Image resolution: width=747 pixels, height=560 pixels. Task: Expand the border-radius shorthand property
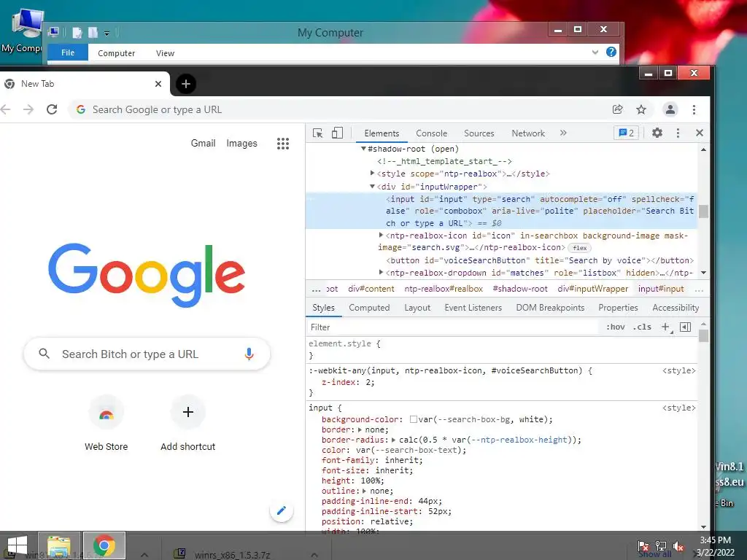393,440
